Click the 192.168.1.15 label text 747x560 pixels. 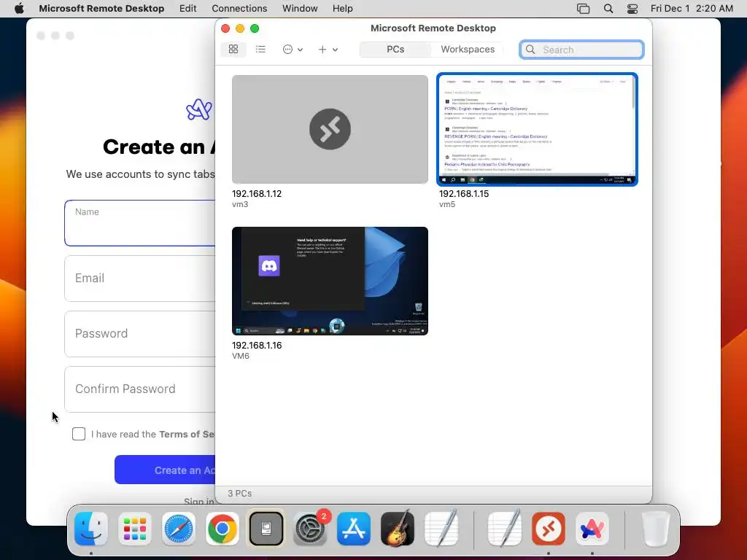click(x=464, y=194)
